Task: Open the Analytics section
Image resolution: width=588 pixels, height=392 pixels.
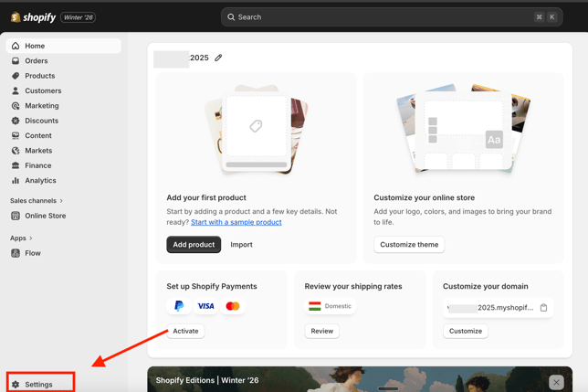Action: [x=40, y=181]
